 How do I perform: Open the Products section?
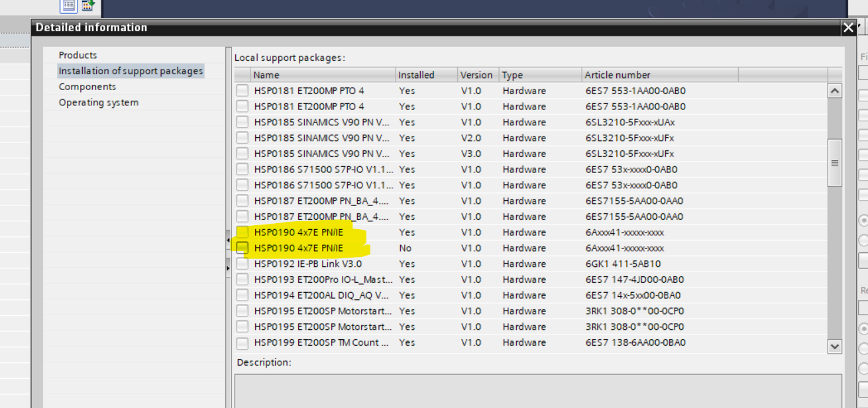tap(78, 55)
